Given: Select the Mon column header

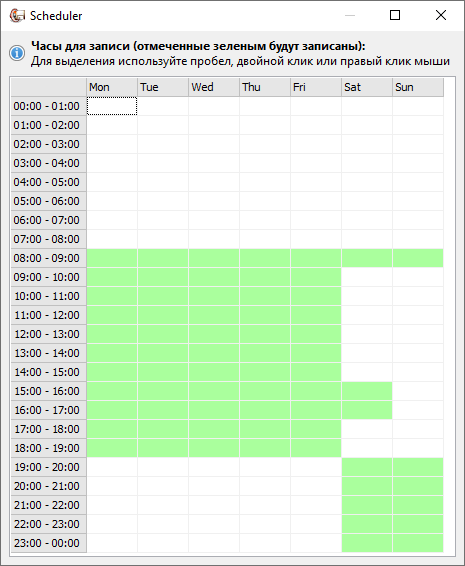Looking at the screenshot, I should pyautogui.click(x=112, y=87).
